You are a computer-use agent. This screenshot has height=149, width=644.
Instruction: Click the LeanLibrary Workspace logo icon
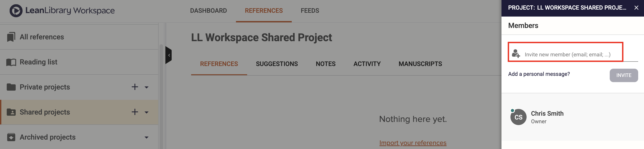[15, 11]
